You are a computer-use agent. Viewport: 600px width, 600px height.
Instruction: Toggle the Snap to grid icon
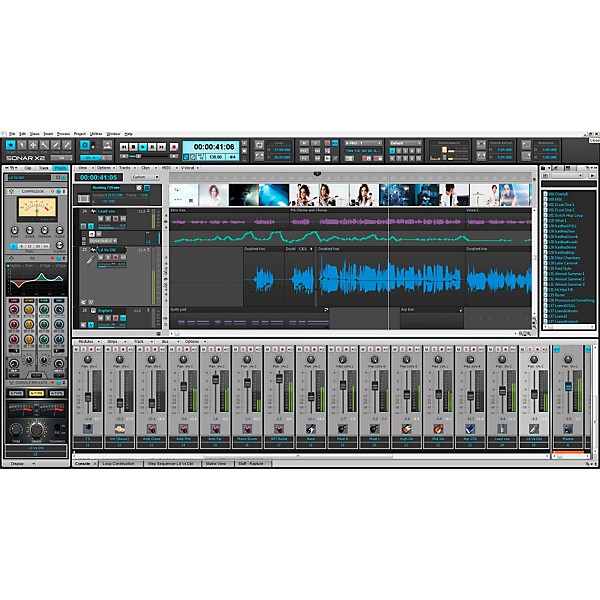85,145
